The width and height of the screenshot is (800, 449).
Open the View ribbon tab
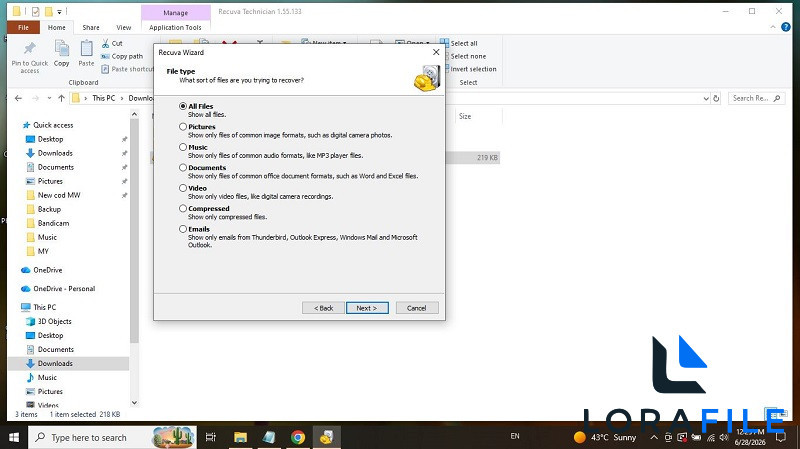(123, 28)
